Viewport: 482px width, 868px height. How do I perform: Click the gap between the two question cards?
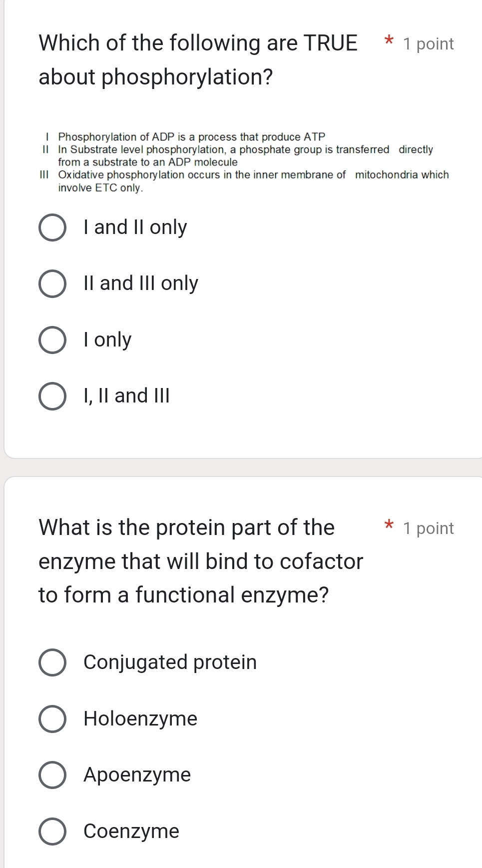pos(240,466)
